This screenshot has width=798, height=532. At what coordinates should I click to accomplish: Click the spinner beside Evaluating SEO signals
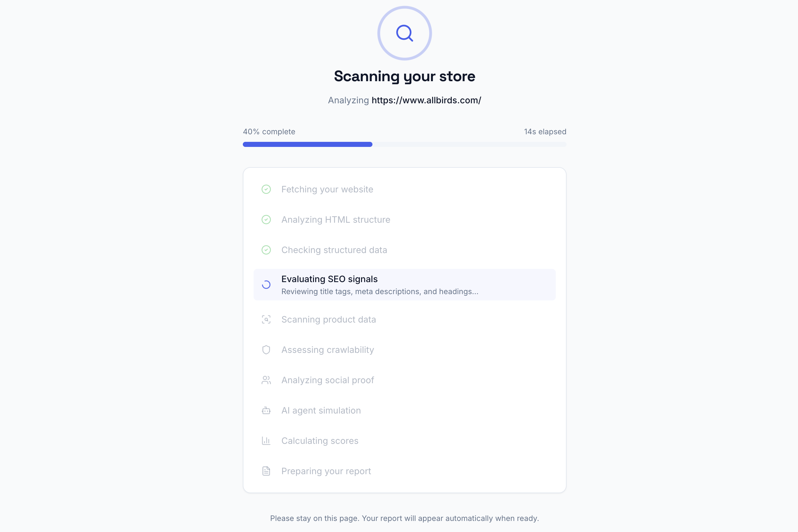click(266, 284)
